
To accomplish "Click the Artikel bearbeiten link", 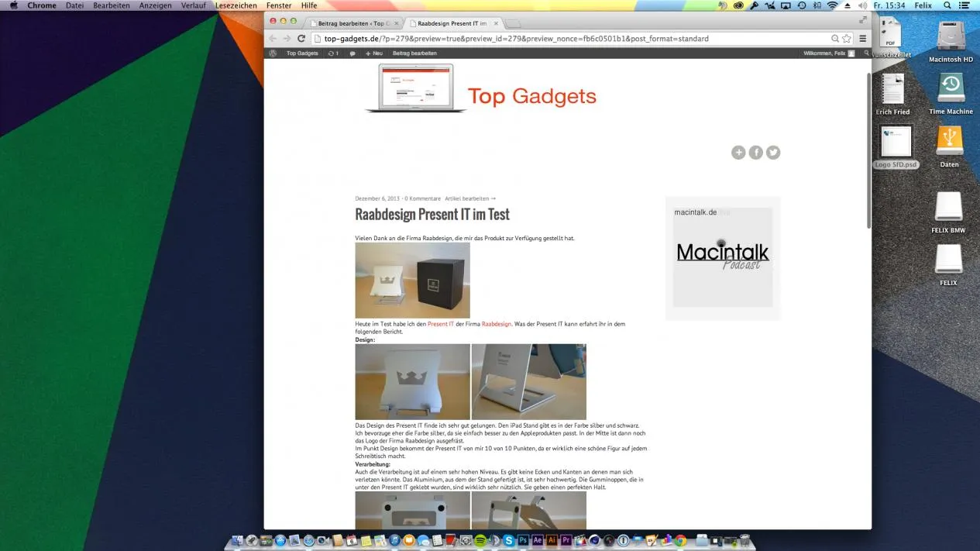I will 470,198.
